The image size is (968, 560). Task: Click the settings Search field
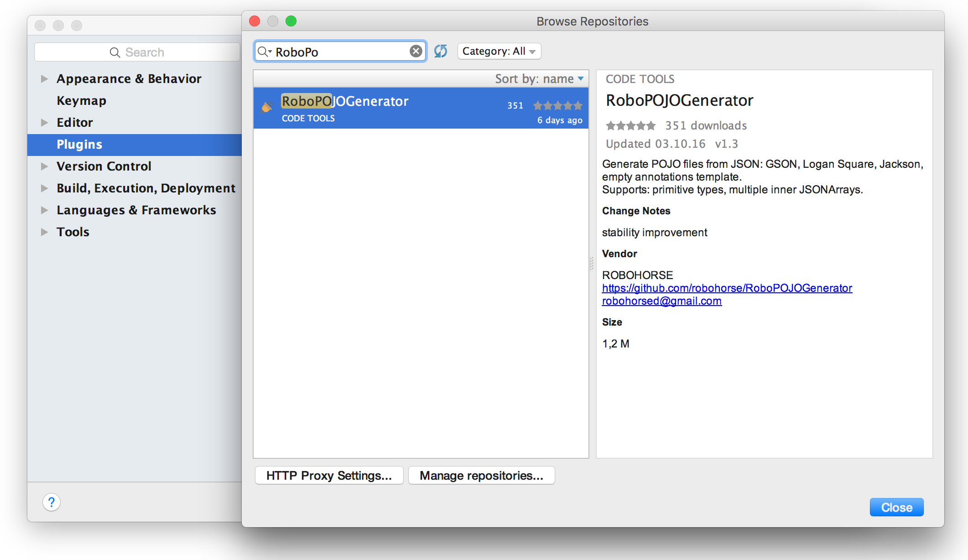click(x=137, y=52)
